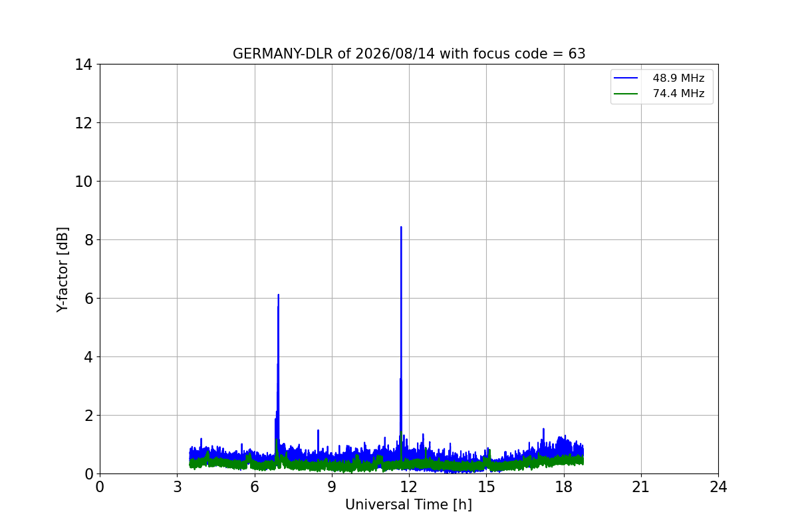Click the y-axis tick label 8
This screenshot has height=532, width=798.
88,240
